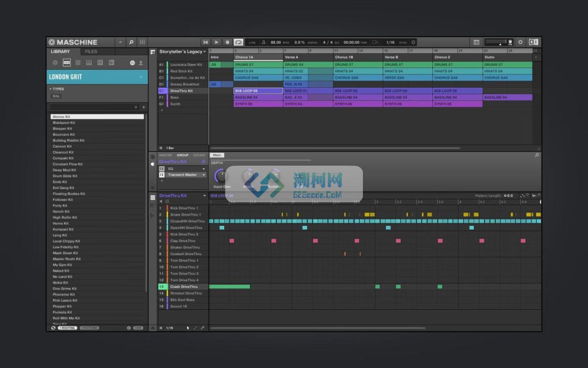Viewport: 588px width, 368px height.
Task: Close the London Grit product filter
Action: click(x=141, y=77)
